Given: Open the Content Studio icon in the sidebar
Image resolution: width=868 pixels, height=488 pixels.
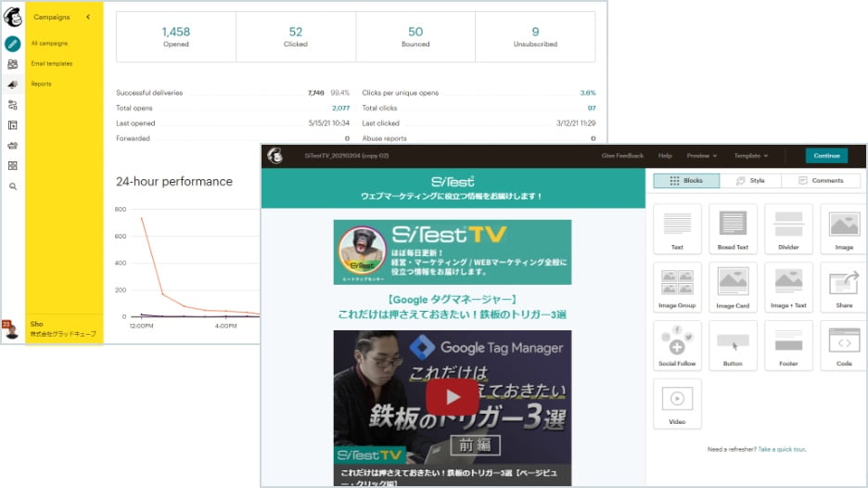Looking at the screenshot, I should [x=13, y=146].
